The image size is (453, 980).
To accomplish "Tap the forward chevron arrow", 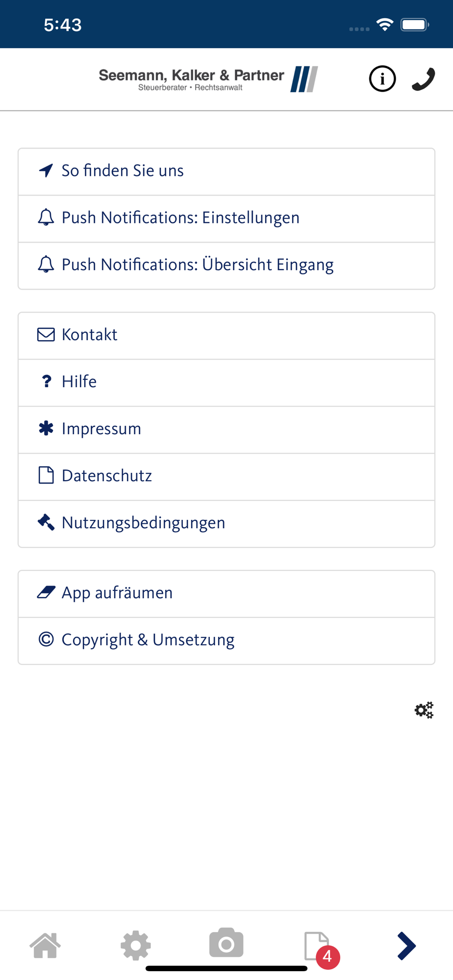I will tap(406, 946).
